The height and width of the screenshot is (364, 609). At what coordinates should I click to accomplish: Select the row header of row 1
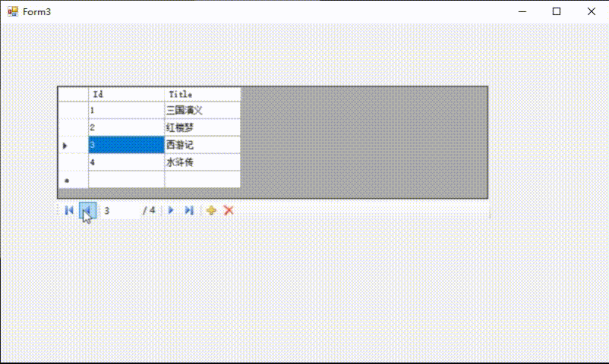(x=74, y=110)
